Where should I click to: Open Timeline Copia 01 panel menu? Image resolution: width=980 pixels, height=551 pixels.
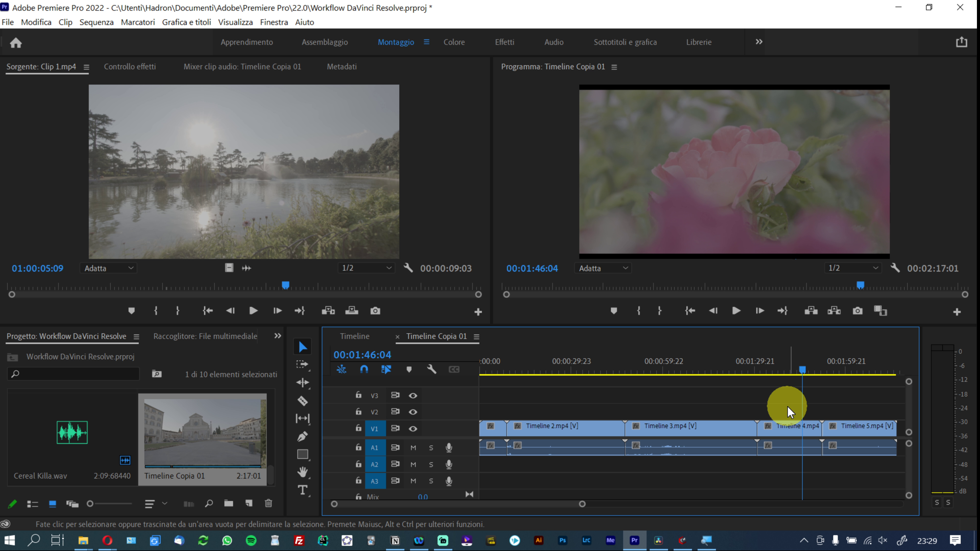[476, 336]
